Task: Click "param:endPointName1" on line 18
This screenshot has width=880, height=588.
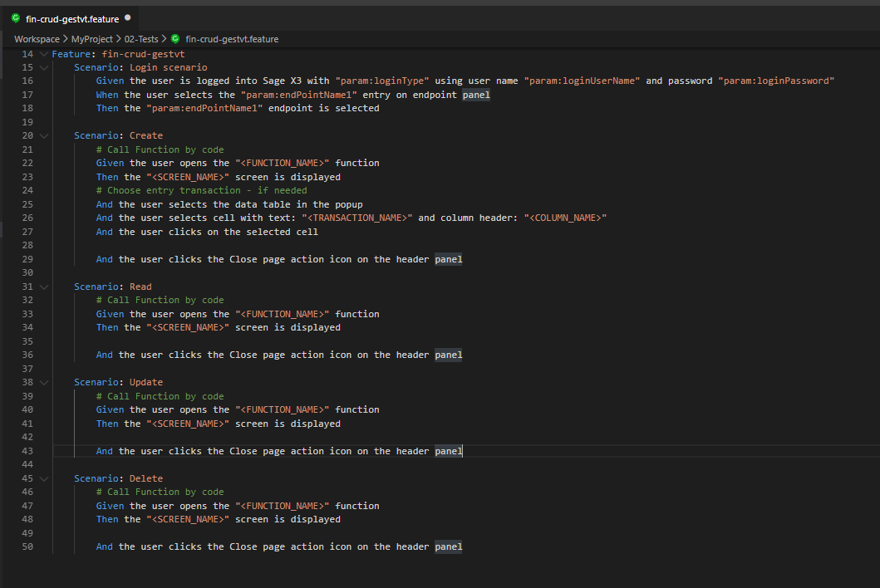Action: (x=205, y=108)
